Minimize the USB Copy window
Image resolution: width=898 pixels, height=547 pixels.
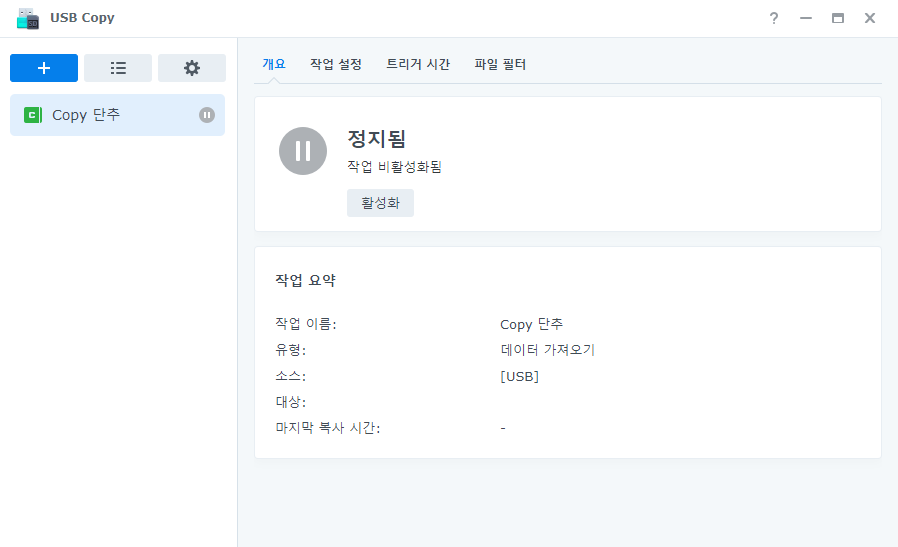[x=806, y=18]
